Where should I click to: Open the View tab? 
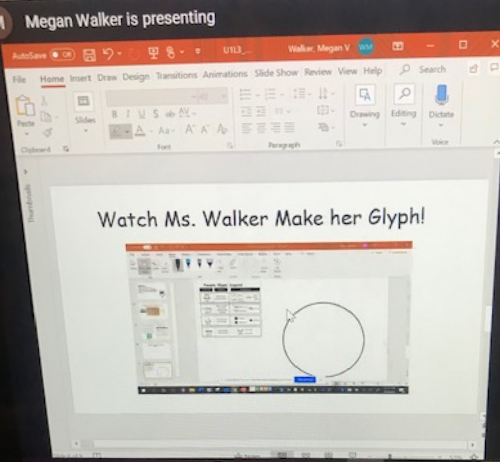(347, 71)
